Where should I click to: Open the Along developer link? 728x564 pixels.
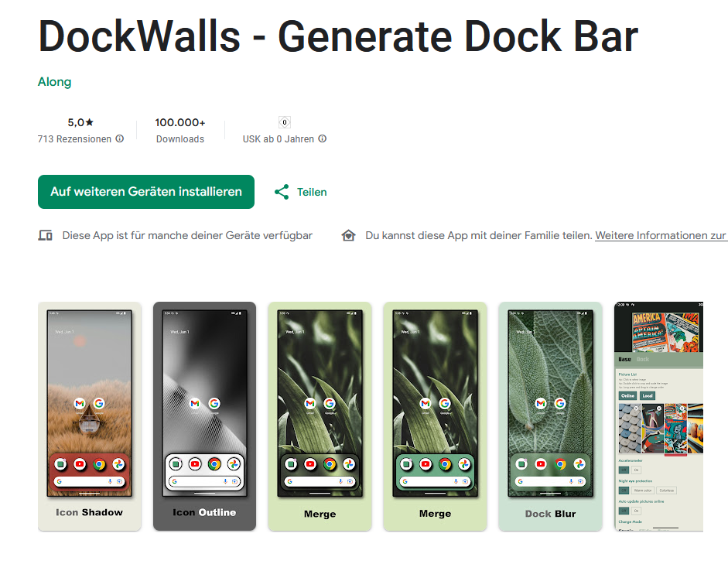tap(54, 82)
